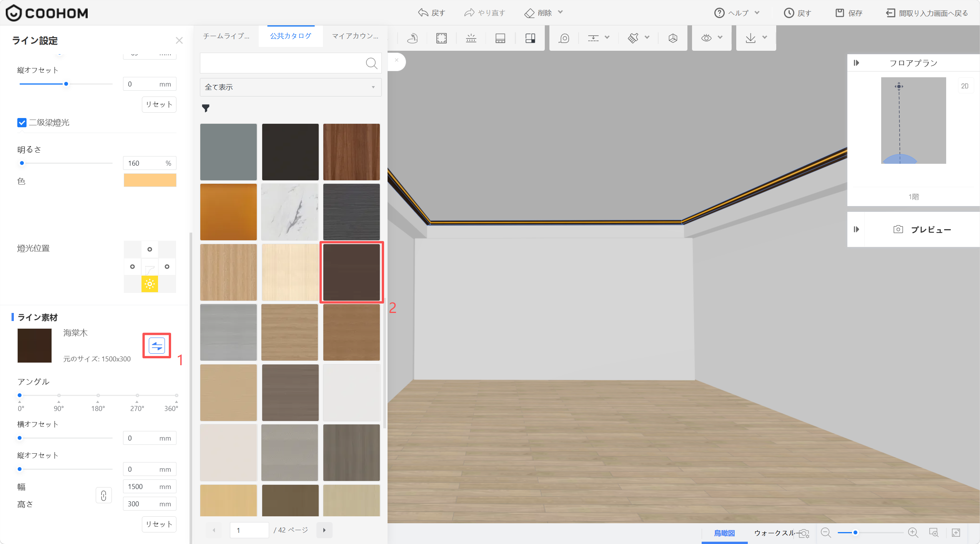Click the zoom in magnifier
Screen dimensions: 980x544
click(x=913, y=533)
